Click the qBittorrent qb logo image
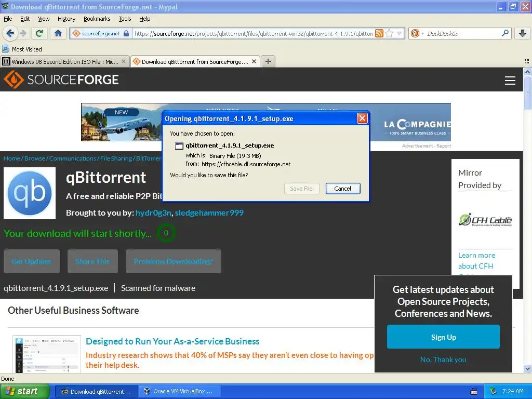 pos(30,193)
